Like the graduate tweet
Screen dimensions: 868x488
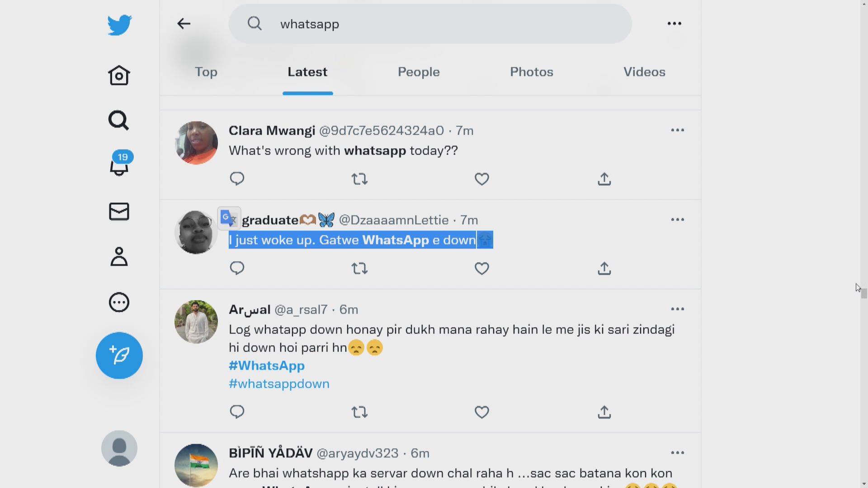(x=481, y=268)
